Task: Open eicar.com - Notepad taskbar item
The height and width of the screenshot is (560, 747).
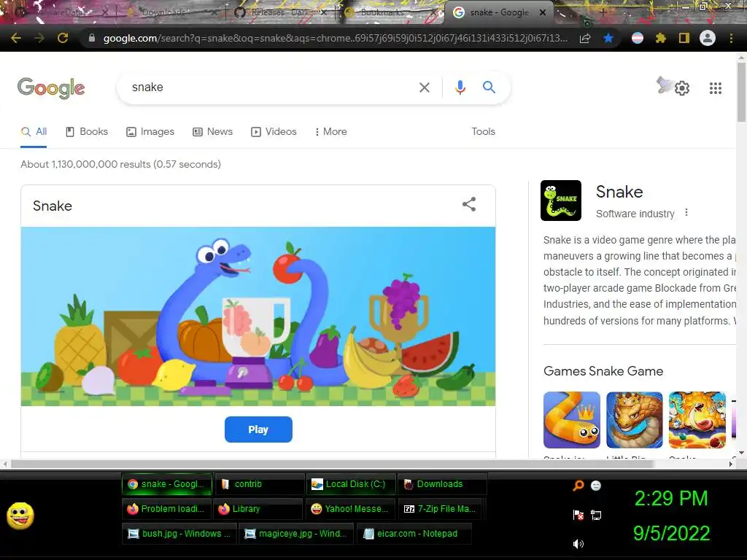Action: pyautogui.click(x=414, y=533)
